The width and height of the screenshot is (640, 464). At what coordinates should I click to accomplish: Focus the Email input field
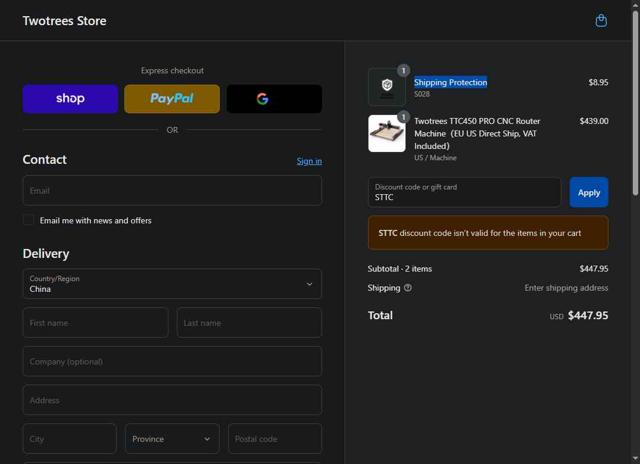(172, 190)
